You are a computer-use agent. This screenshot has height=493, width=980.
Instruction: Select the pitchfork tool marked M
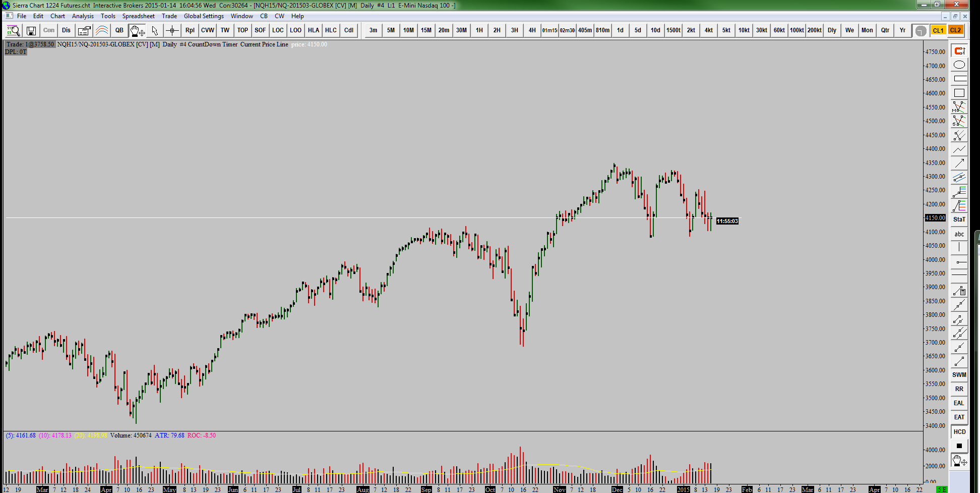point(959,107)
